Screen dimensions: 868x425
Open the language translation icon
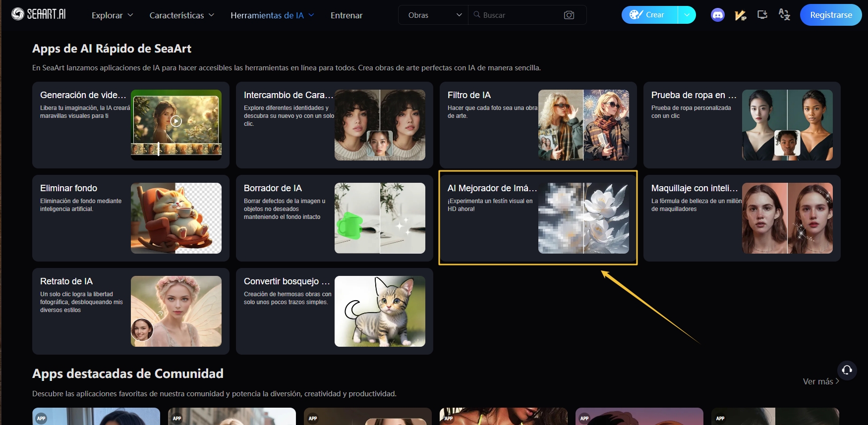point(784,15)
